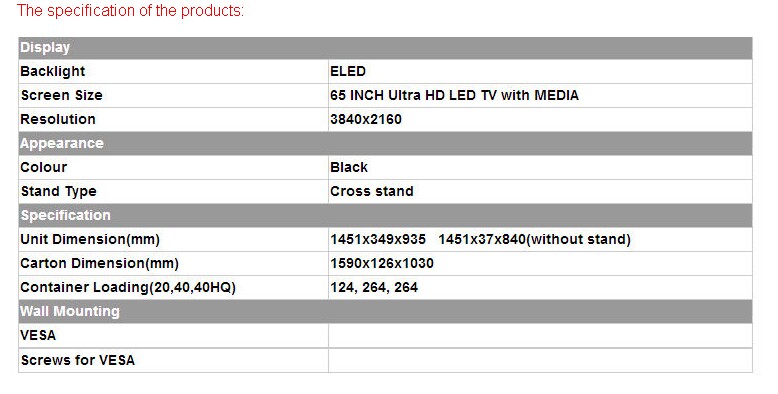
Task: Click the Appearance section header
Action: click(x=385, y=143)
